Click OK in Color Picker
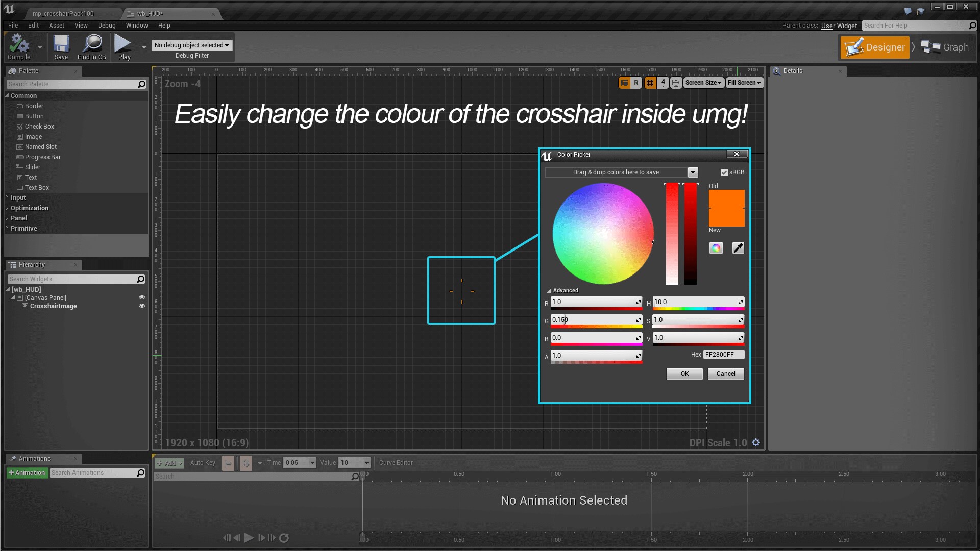980x551 pixels. coord(684,374)
